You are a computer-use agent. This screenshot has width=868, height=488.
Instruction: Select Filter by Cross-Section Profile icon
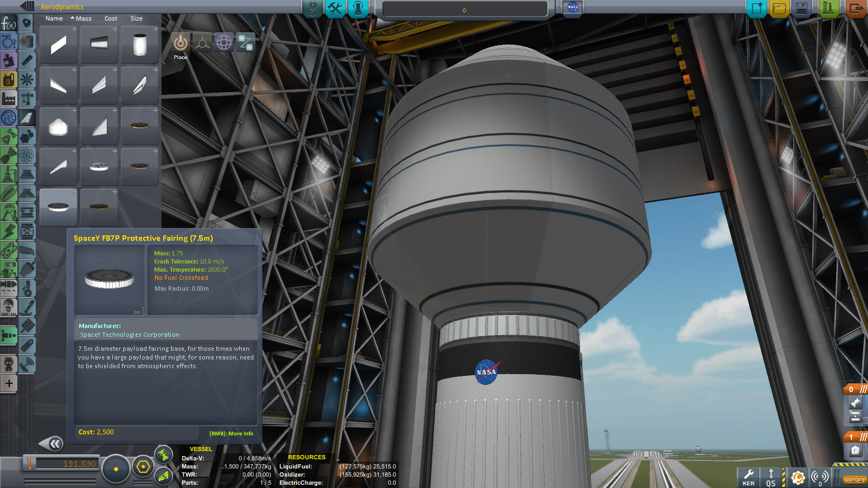9,42
